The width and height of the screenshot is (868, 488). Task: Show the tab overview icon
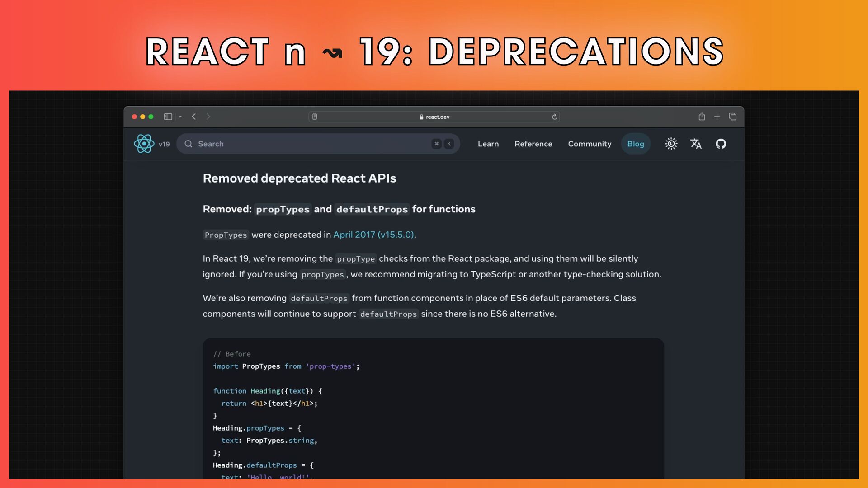(733, 117)
